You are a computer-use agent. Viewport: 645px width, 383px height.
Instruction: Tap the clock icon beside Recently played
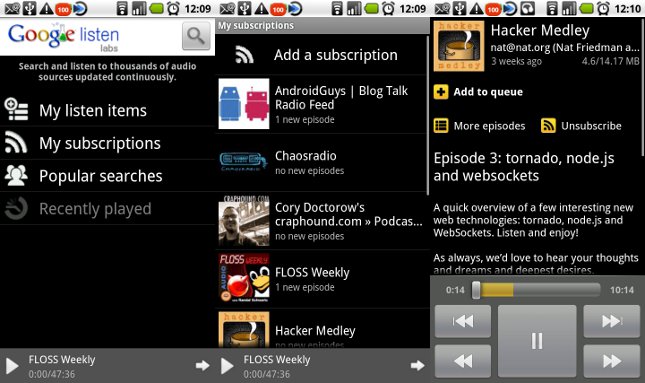pos(16,208)
